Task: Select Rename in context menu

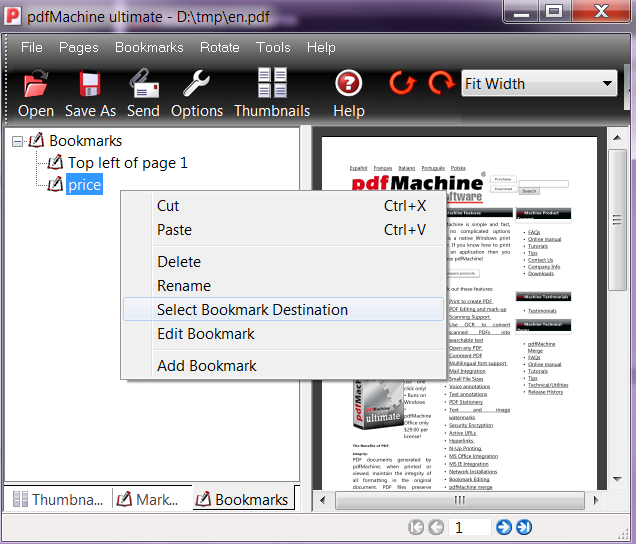Action: [x=184, y=286]
